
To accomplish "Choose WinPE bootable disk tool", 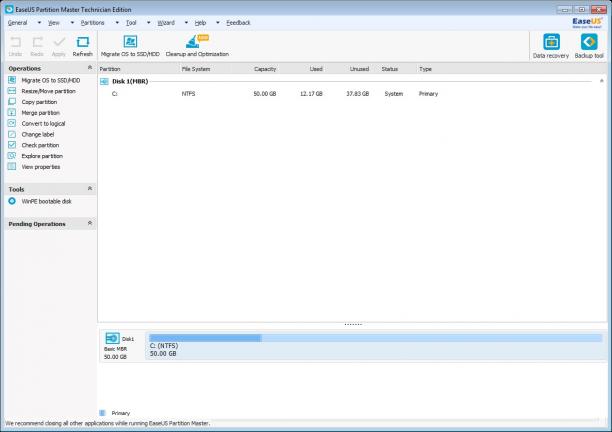I will pyautogui.click(x=46, y=201).
